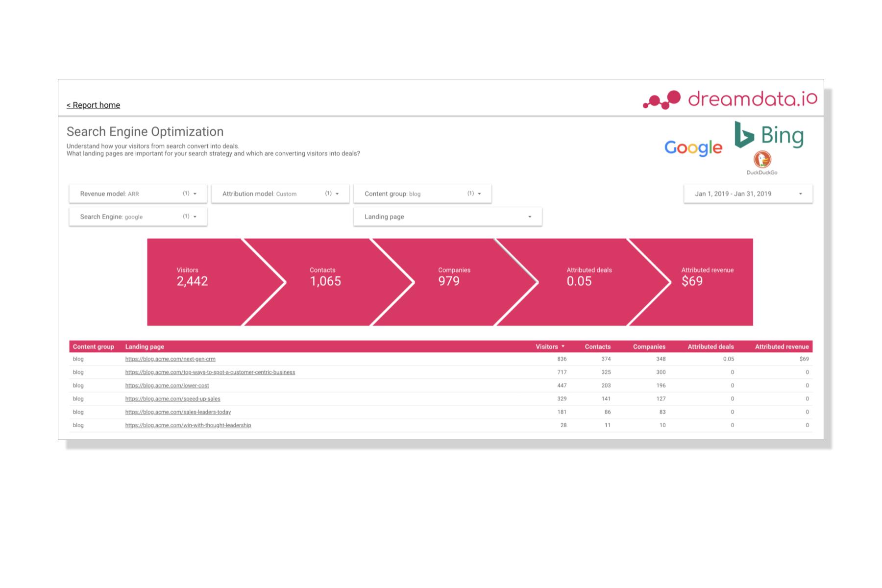Open the Search Engine dropdown
Viewport: 882px width, 588px height.
point(138,217)
